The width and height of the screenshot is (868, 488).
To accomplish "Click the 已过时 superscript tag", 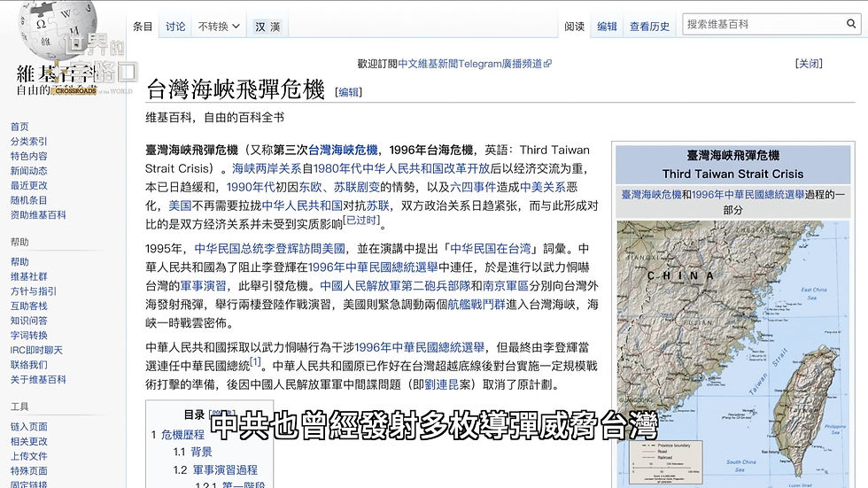I will [x=361, y=221].
